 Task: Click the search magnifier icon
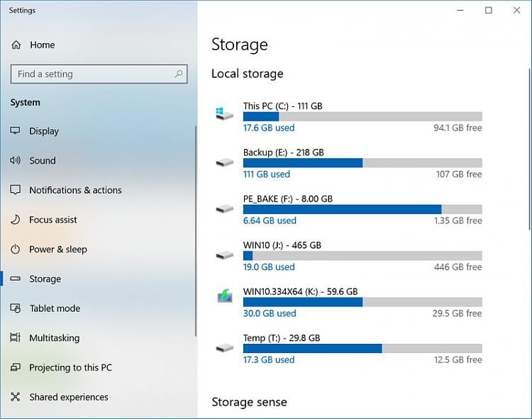click(x=179, y=74)
